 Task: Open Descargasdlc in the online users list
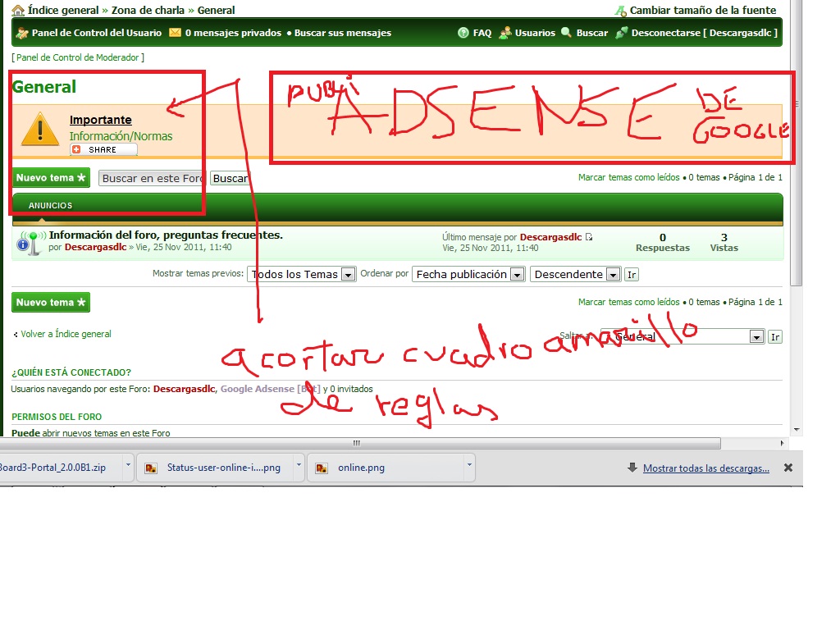coord(184,389)
